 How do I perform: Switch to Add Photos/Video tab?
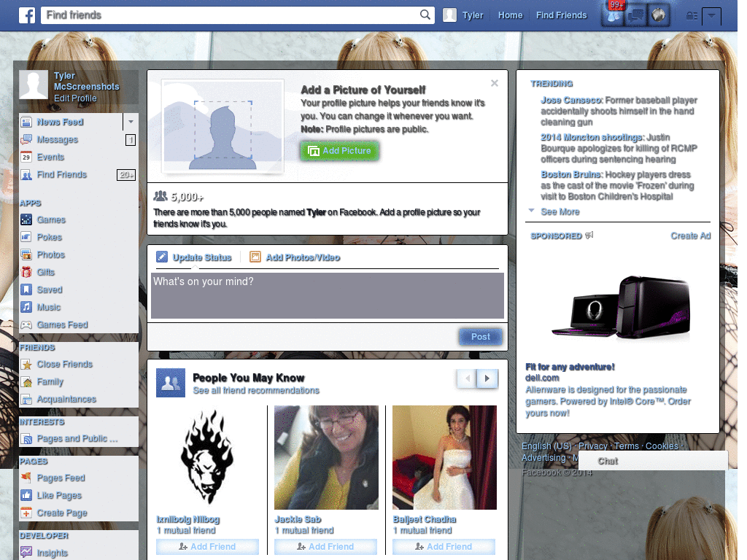pyautogui.click(x=303, y=257)
